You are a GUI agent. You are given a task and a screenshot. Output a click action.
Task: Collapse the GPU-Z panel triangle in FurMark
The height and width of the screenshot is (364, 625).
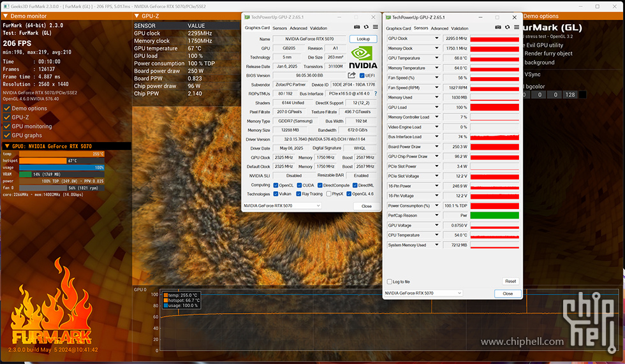click(136, 16)
